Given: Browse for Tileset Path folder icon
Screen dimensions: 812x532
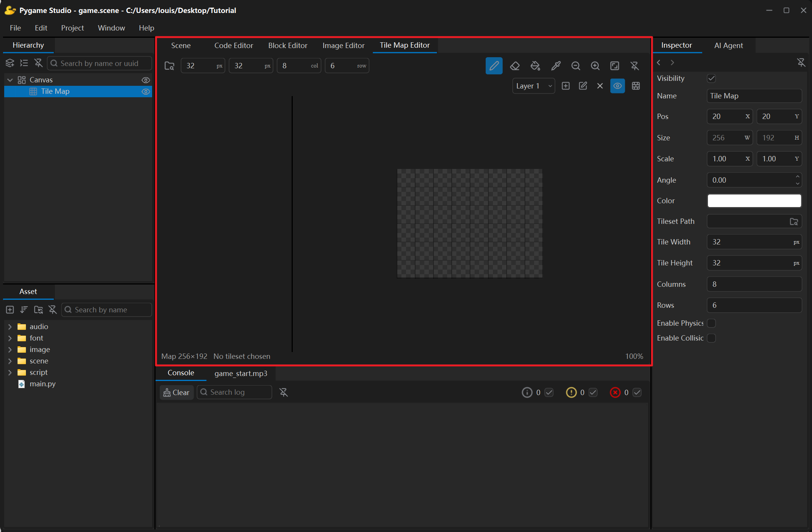Looking at the screenshot, I should click(x=794, y=221).
